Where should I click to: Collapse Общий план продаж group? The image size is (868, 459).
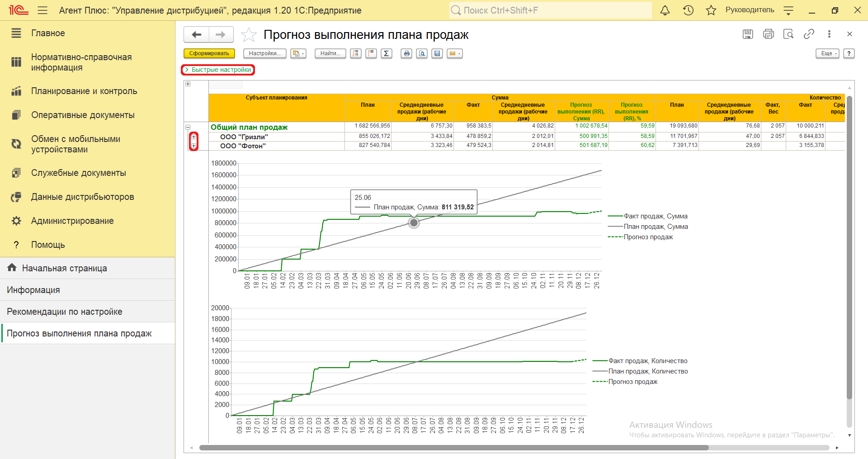188,127
